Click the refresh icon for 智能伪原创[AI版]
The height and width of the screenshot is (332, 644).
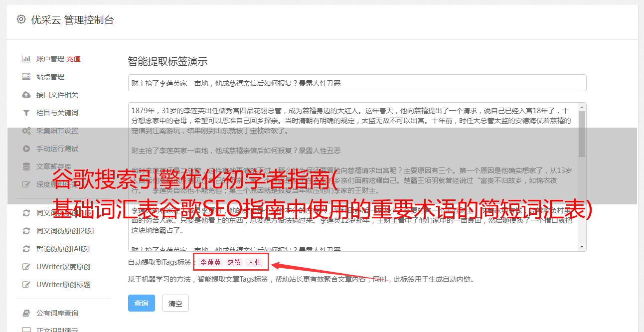pos(26,249)
